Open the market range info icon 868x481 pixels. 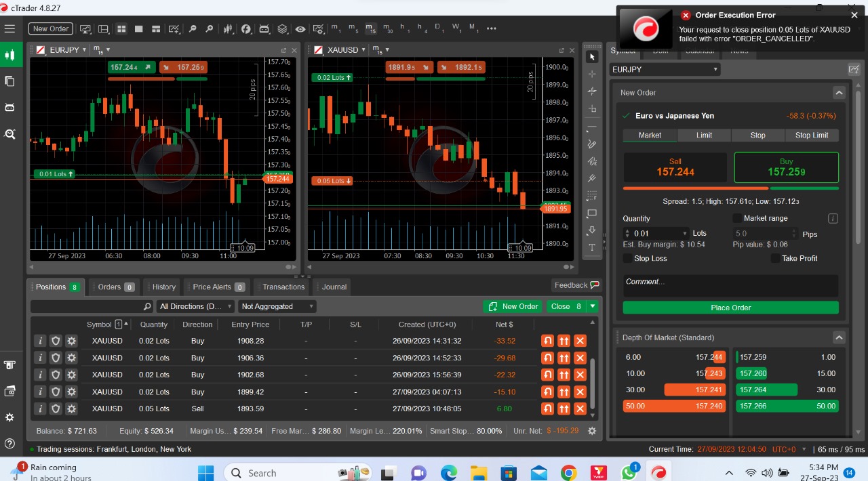(833, 218)
